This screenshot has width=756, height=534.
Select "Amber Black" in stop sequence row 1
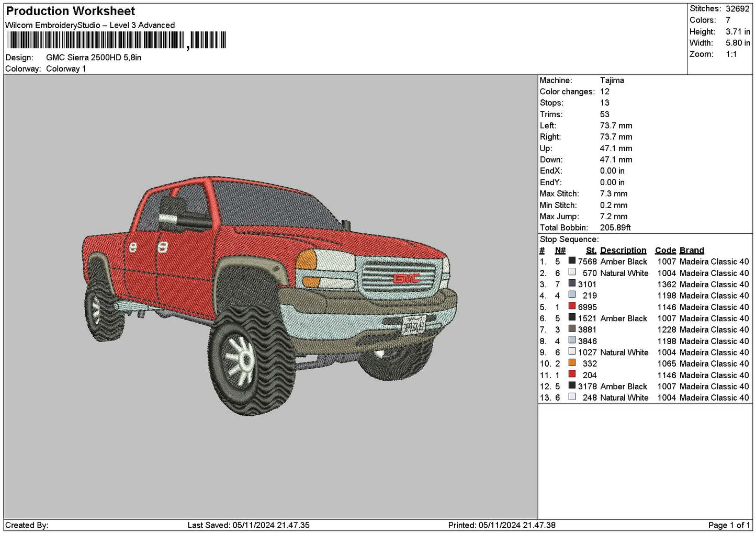coord(624,262)
